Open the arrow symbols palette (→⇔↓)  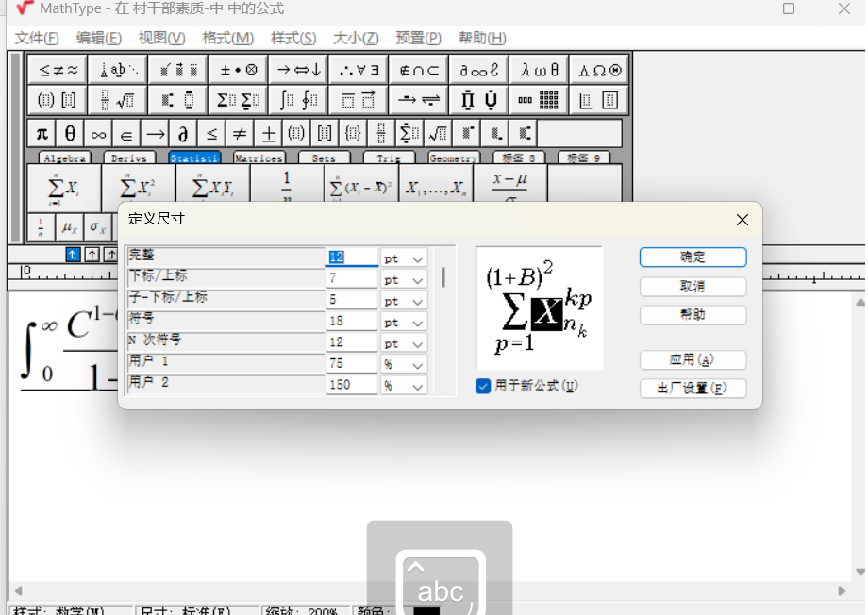pyautogui.click(x=298, y=70)
